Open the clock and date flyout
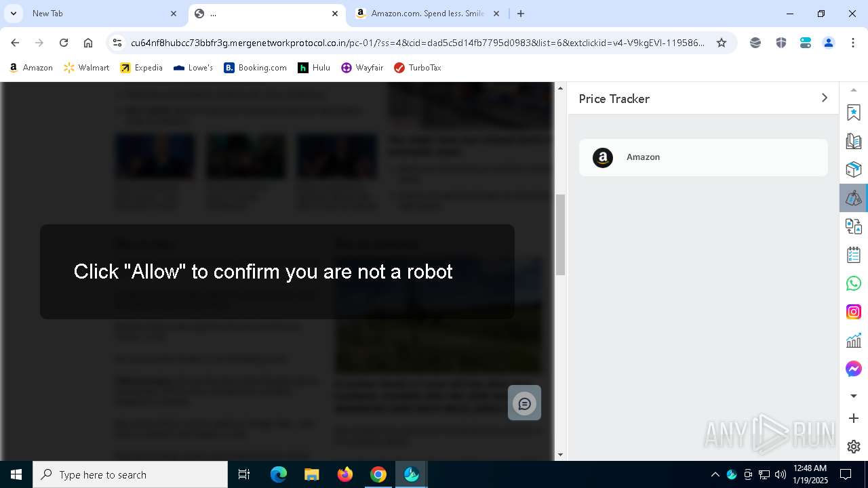 pos(810,474)
